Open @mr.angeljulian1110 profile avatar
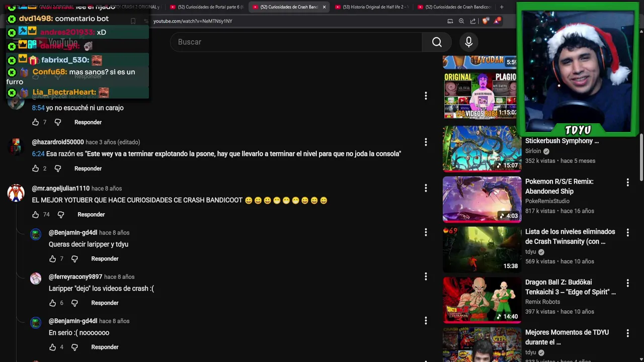The height and width of the screenshot is (362, 644). [x=16, y=193]
